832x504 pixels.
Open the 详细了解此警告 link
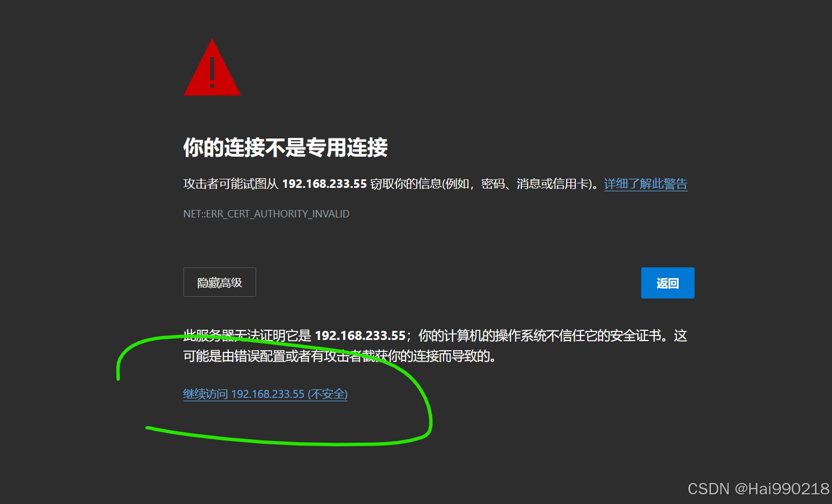(x=646, y=184)
